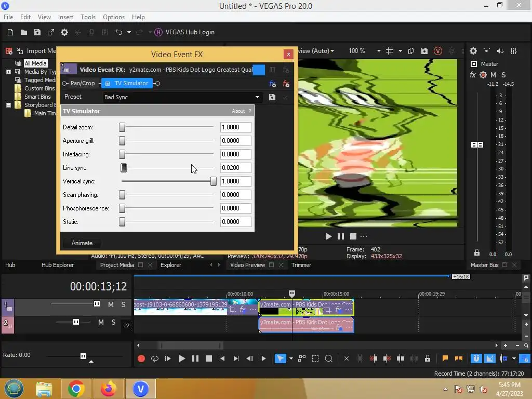This screenshot has width=532, height=399.
Task: Open Master Bus audio properties gear icon
Action: coord(473,51)
